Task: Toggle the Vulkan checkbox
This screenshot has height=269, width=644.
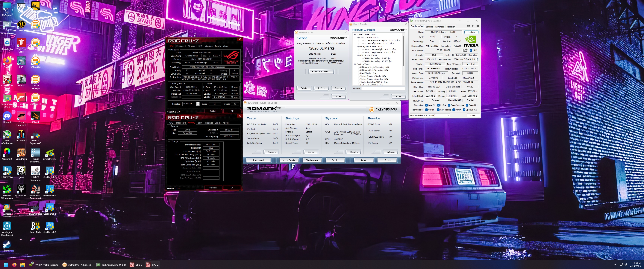Action: pyautogui.click(x=427, y=110)
